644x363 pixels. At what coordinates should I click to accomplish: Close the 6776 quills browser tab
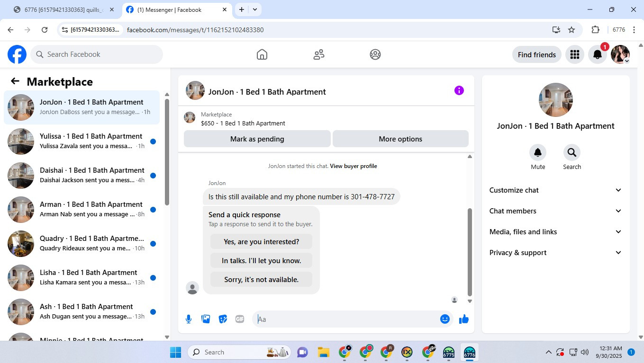click(112, 9)
